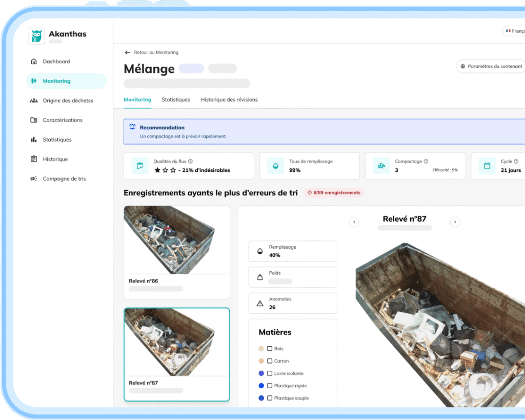525x420 pixels.
Task: Open Campagne de tris page
Action: click(64, 178)
